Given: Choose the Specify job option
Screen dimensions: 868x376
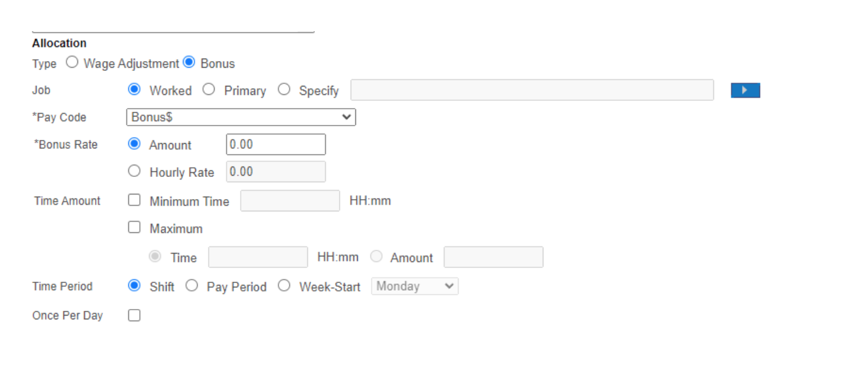Looking at the screenshot, I should point(284,90).
